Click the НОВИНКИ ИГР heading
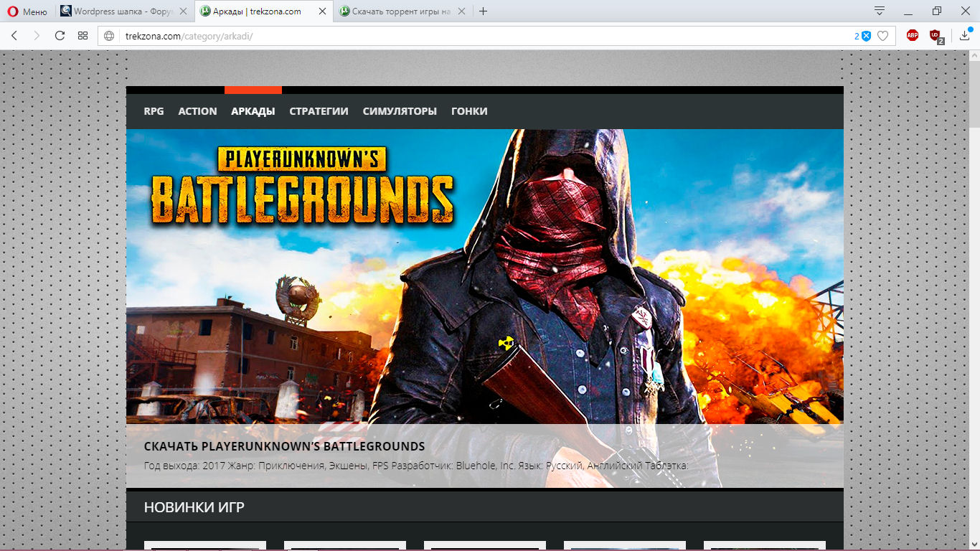Viewport: 980px width, 551px height. click(x=194, y=508)
